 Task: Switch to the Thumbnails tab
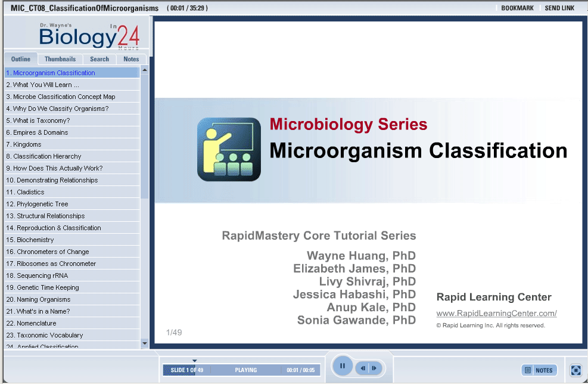click(x=60, y=59)
